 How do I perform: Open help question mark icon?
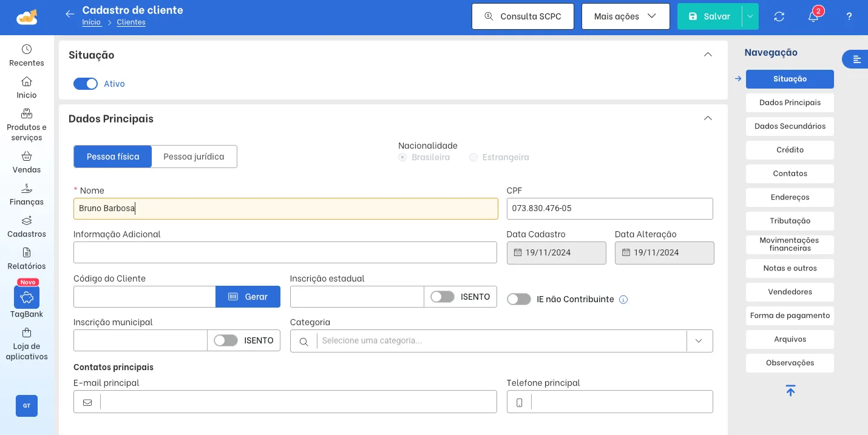[849, 16]
